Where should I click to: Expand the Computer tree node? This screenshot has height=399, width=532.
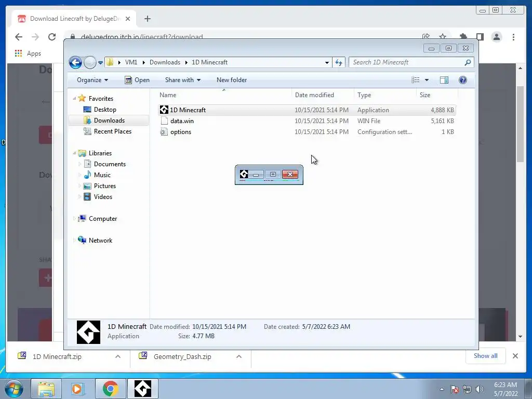[74, 219]
